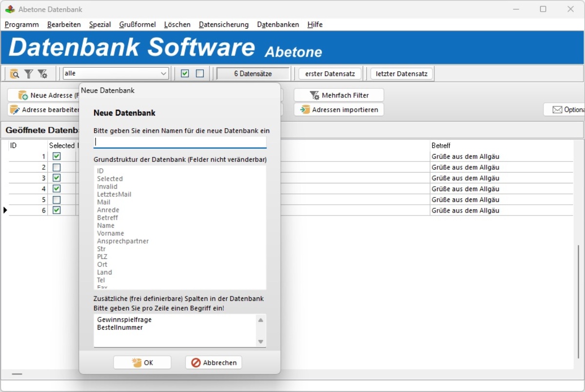This screenshot has width=585, height=392.
Task: Click 'Gewinnspielfrage' line in additional columns
Action: (x=124, y=320)
